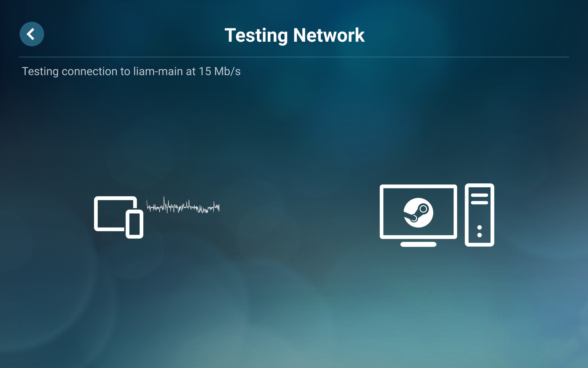This screenshot has height=368, width=588.
Task: Click the tablet screen outline
Action: [115, 213]
